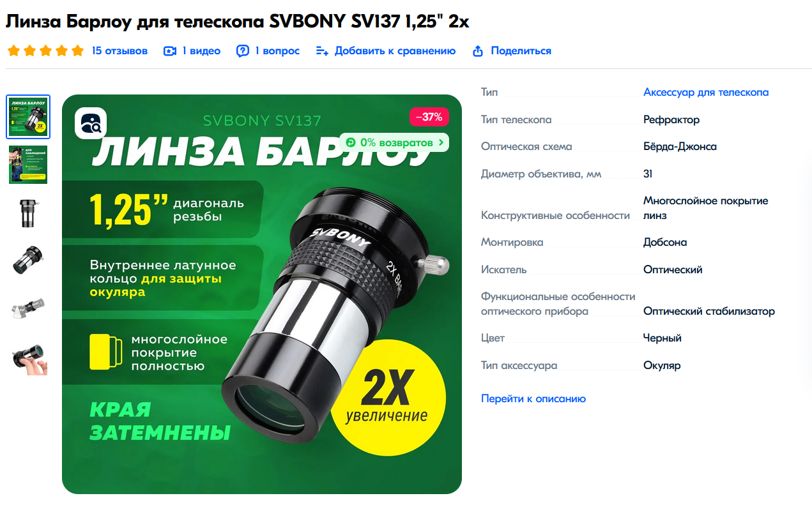Expand the '0% возвратов' chevron arrow
Screen dimensions: 812x512
(441, 142)
